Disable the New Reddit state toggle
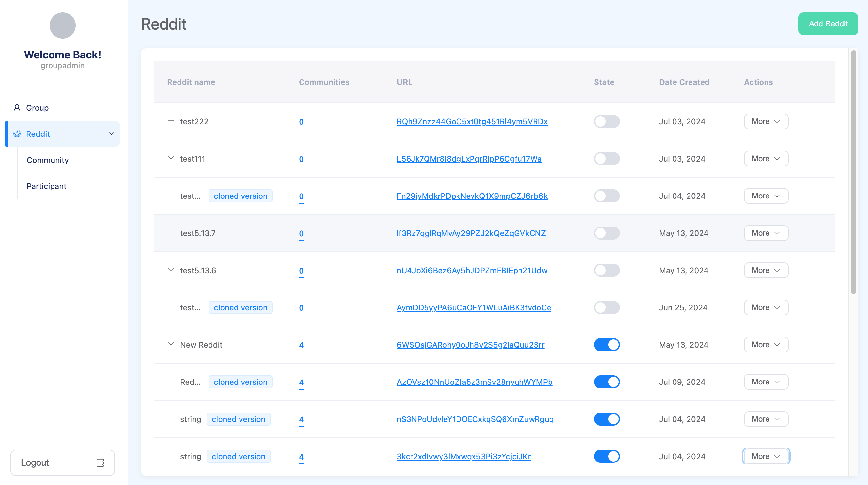868x485 pixels. pos(607,345)
